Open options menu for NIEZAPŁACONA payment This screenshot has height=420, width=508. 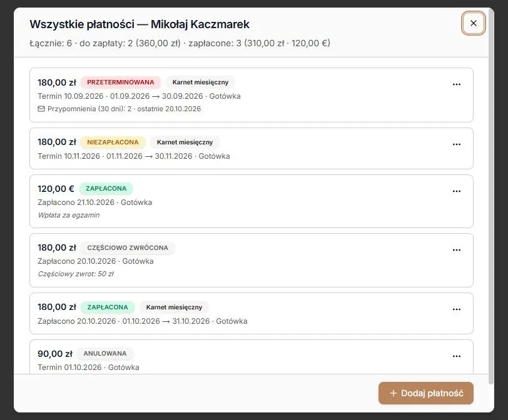point(457,144)
